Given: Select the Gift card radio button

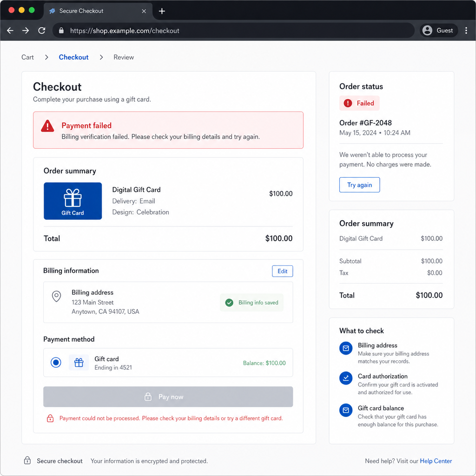Looking at the screenshot, I should pyautogui.click(x=56, y=363).
